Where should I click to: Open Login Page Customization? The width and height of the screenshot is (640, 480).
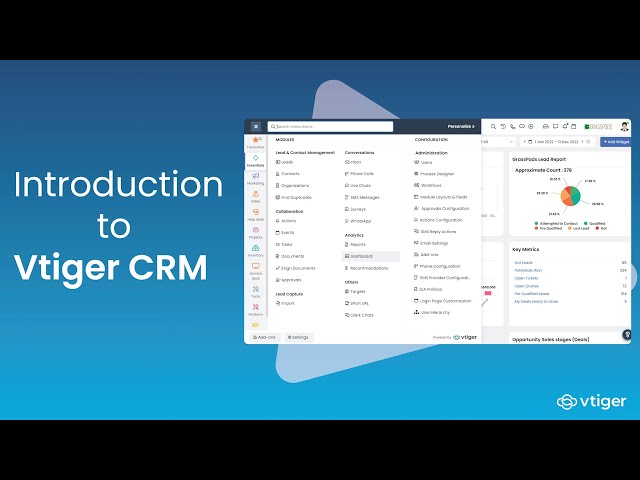pyautogui.click(x=443, y=301)
